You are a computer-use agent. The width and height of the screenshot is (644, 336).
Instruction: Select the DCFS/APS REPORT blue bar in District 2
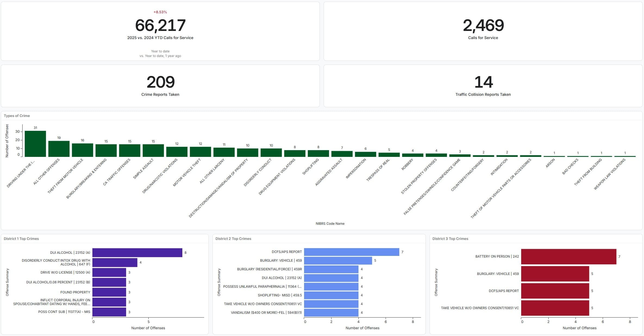(x=351, y=252)
